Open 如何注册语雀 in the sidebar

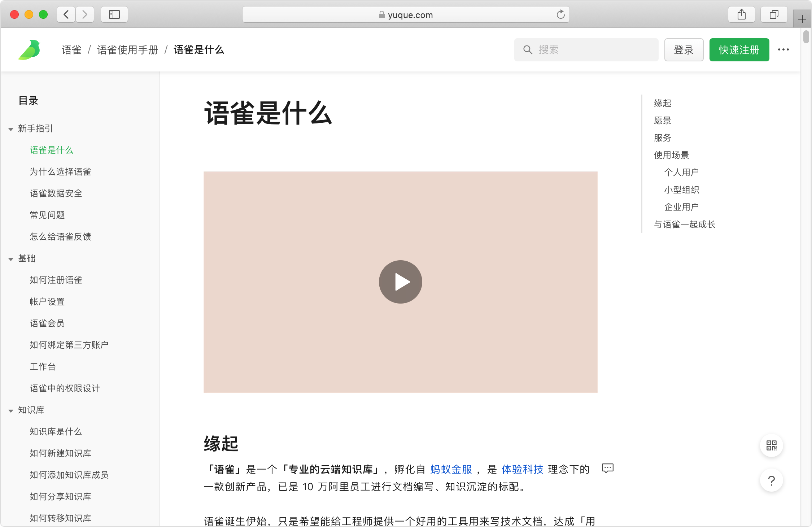[x=56, y=280]
